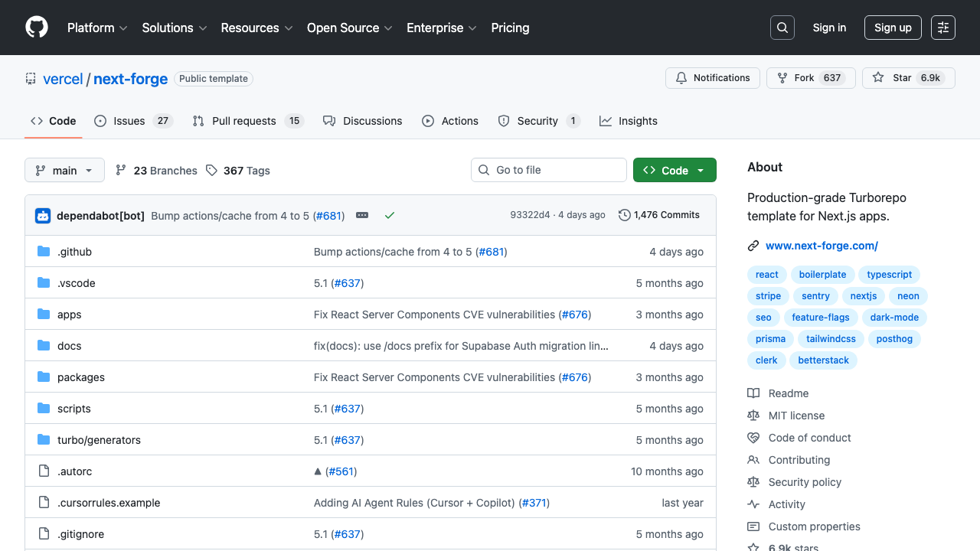Click the Readme book icon in About
Viewport: 980px width, 551px height.
[x=753, y=393]
